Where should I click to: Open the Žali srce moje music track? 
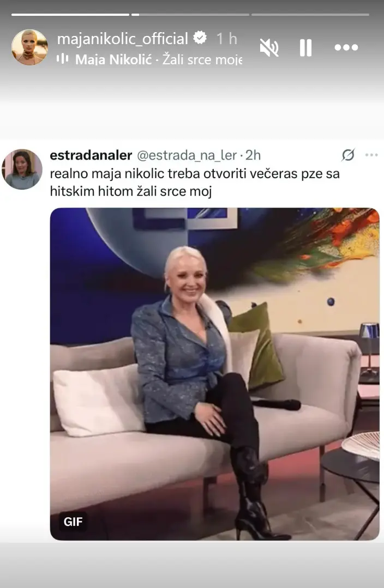tap(158, 59)
